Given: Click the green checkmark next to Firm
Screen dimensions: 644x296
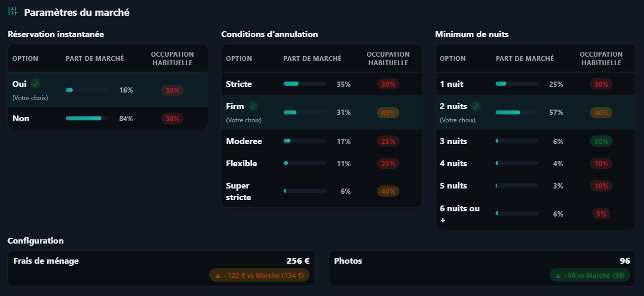Looking at the screenshot, I should coord(253,106).
